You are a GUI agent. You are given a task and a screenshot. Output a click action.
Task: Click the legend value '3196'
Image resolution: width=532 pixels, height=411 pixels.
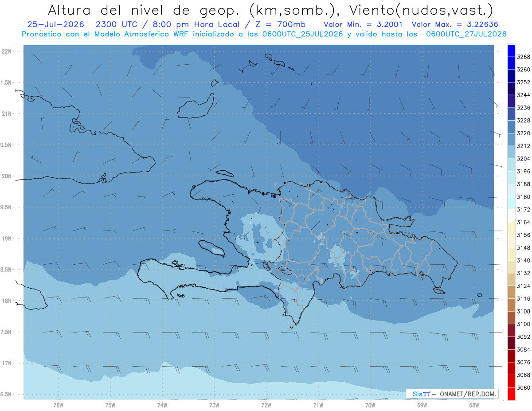(x=524, y=172)
